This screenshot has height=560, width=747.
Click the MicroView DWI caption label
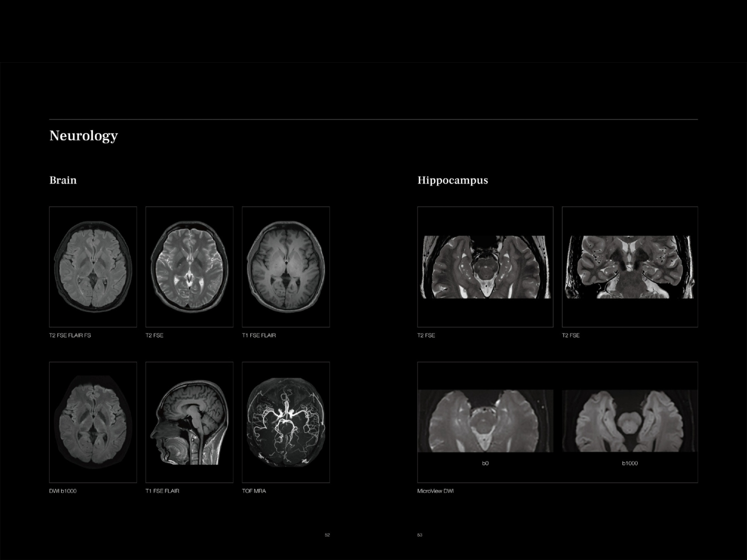tap(435, 491)
